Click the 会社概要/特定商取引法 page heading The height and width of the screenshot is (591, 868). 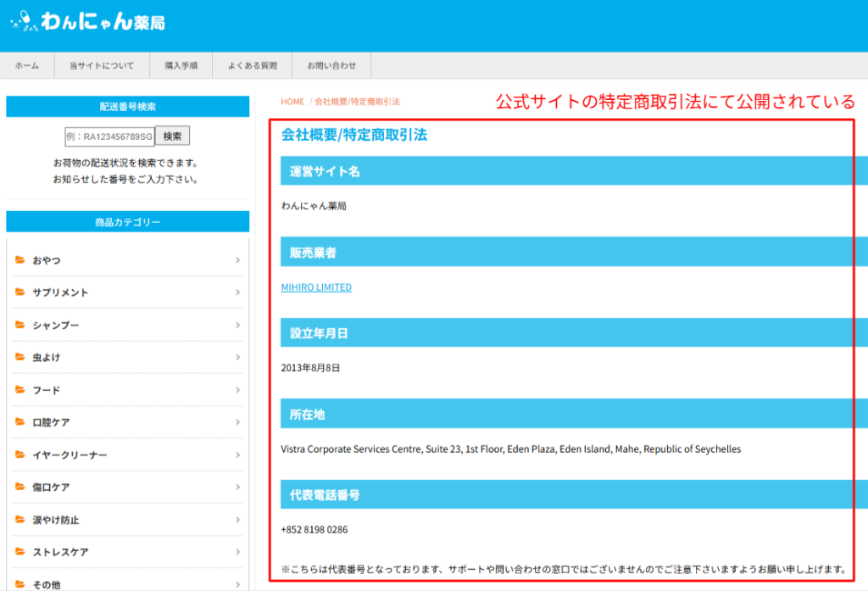354,135
